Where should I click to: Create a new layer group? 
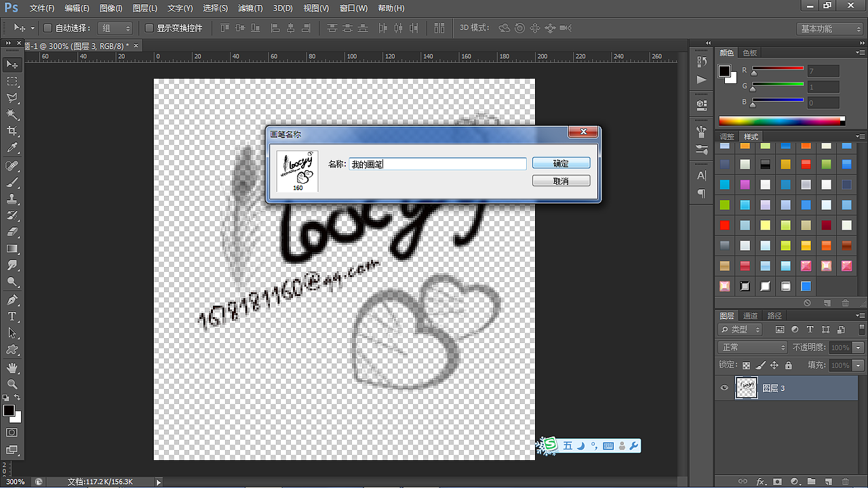coord(811,481)
